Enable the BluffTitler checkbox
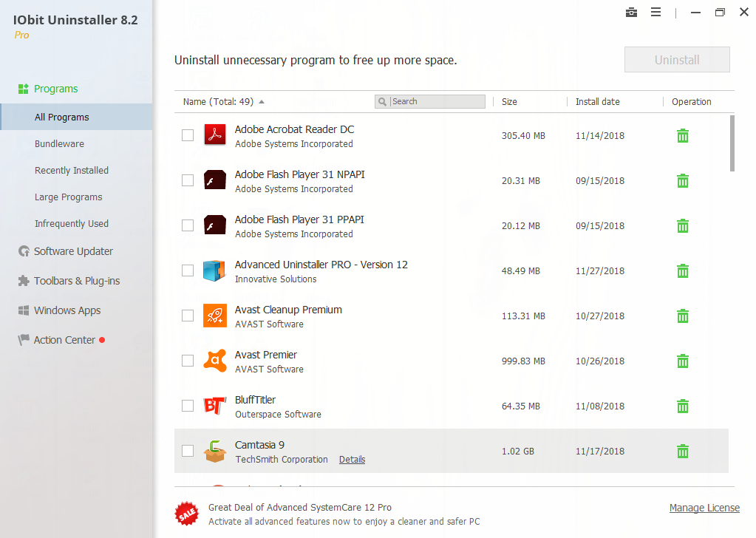 click(x=188, y=406)
